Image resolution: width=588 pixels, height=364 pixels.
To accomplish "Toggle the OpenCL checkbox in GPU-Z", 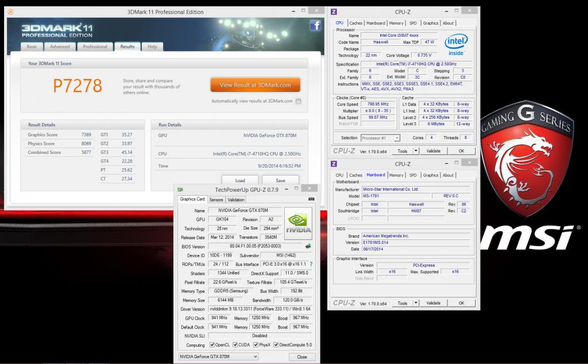I will pos(213,345).
